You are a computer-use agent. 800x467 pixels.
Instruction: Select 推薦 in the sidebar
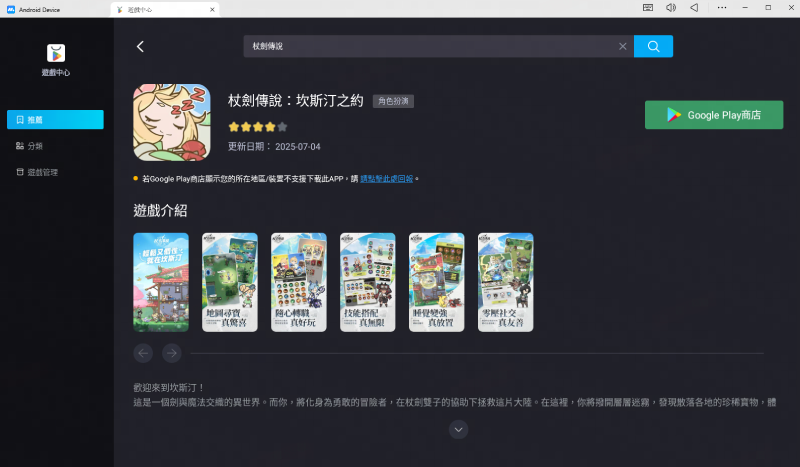(x=55, y=119)
